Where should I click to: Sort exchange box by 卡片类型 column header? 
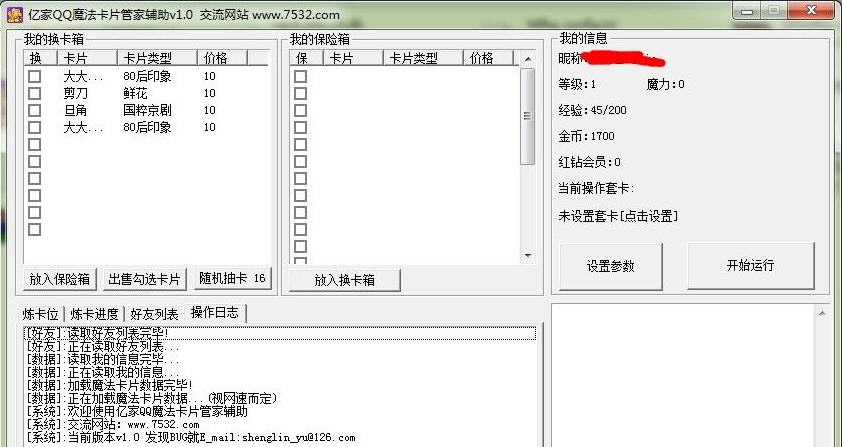coord(157,58)
